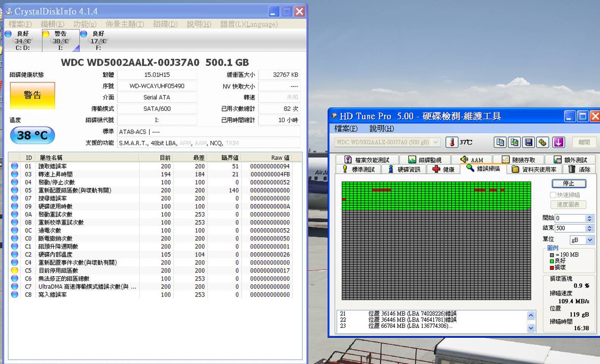600x364 pixels.
Task: Open the drive selection dropdown in HD Tune
Action: pos(436,142)
